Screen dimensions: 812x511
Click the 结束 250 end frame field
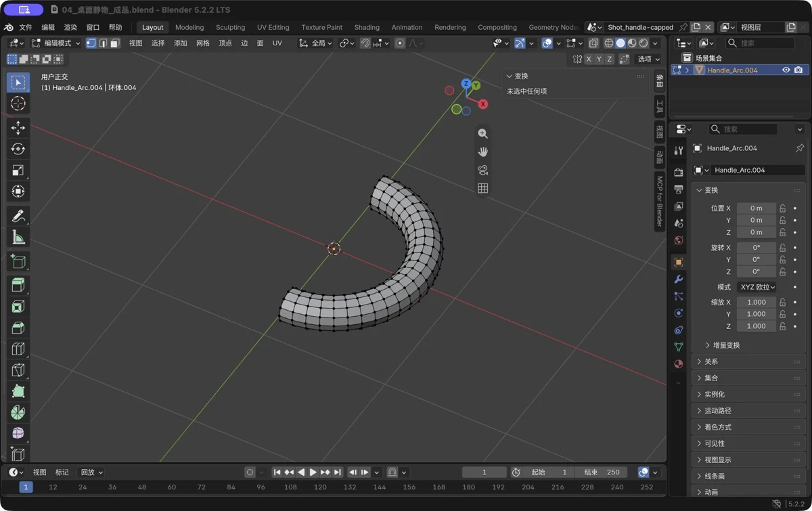tap(602, 472)
